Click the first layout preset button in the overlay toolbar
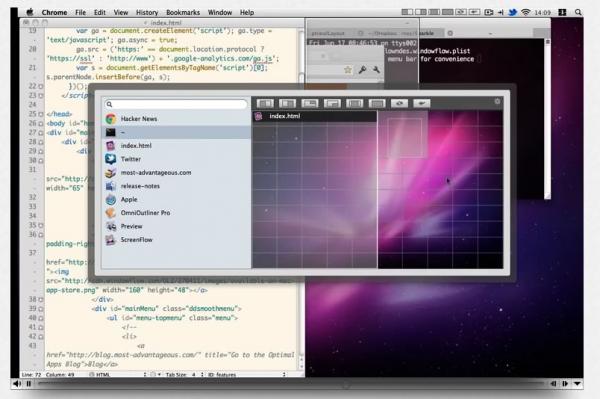This screenshot has width=600, height=399. [265, 103]
